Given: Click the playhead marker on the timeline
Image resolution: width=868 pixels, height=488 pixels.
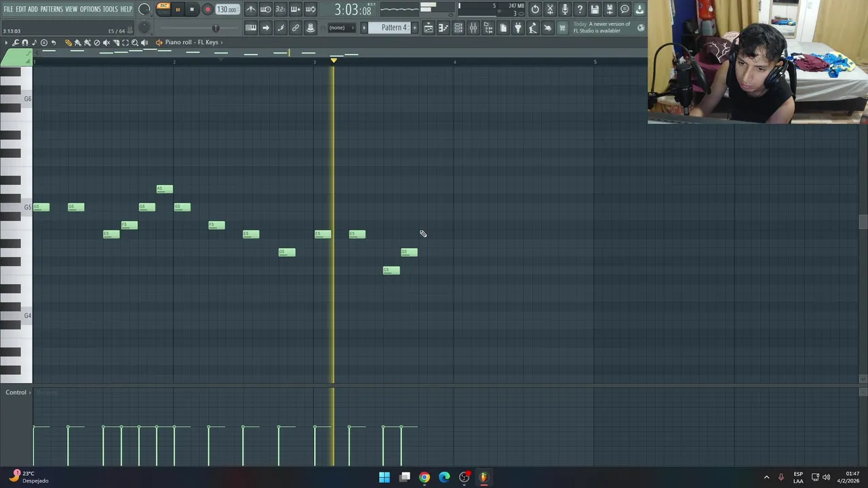Looking at the screenshot, I should [x=334, y=61].
